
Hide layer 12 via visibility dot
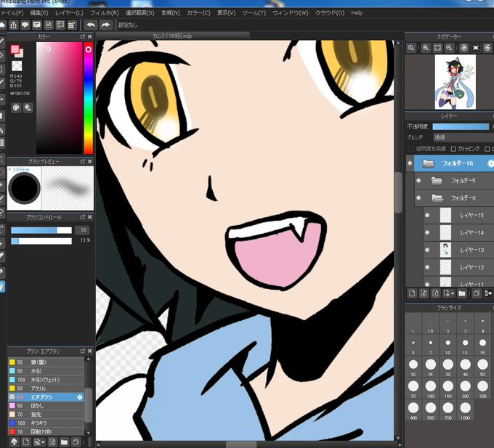(427, 267)
